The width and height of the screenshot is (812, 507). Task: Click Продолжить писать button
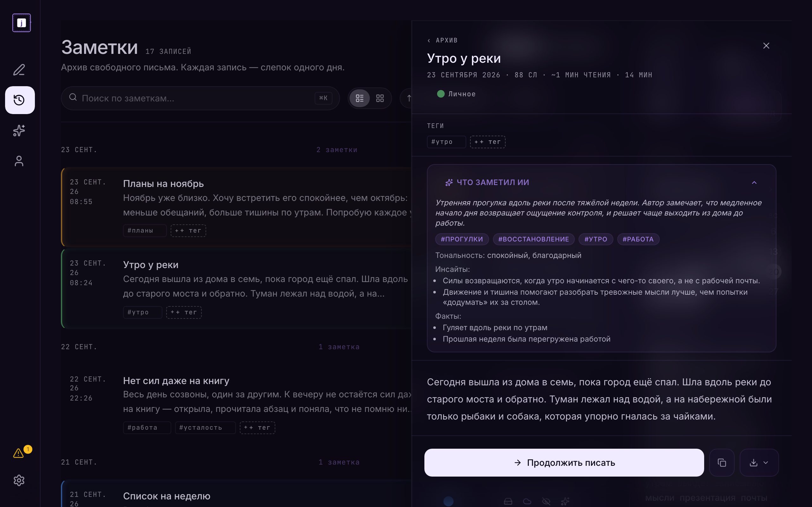pyautogui.click(x=564, y=462)
